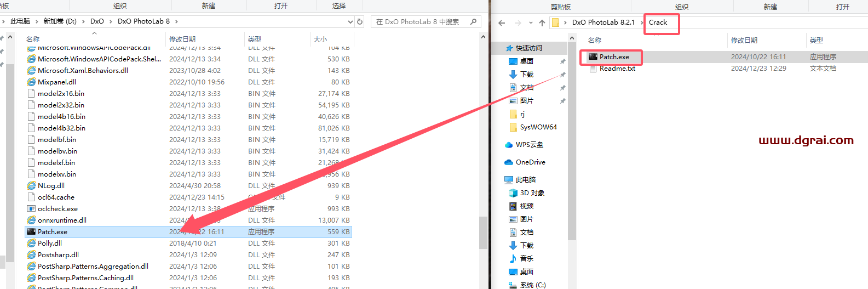Select PostSharp.Patterns.Caching.dll file icon
The height and width of the screenshot is (289, 868).
coord(32,277)
